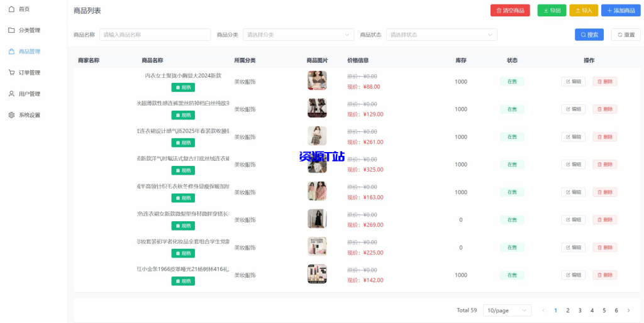
Task: Click the folder icon beside 分类管理
Action: 11,30
